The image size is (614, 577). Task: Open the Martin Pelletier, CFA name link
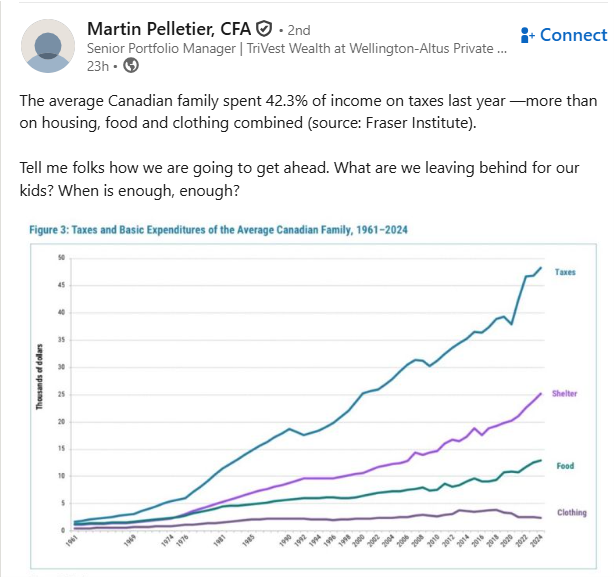coord(169,28)
